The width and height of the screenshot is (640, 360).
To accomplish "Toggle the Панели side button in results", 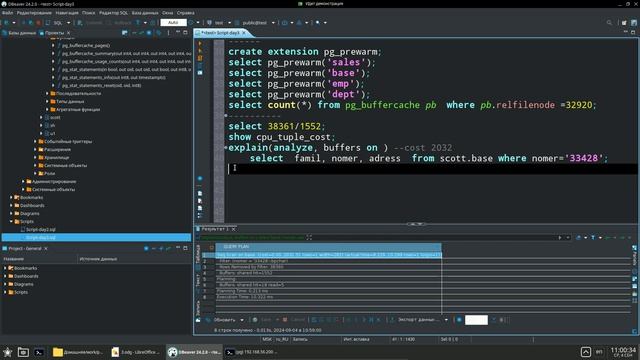I will [635, 256].
